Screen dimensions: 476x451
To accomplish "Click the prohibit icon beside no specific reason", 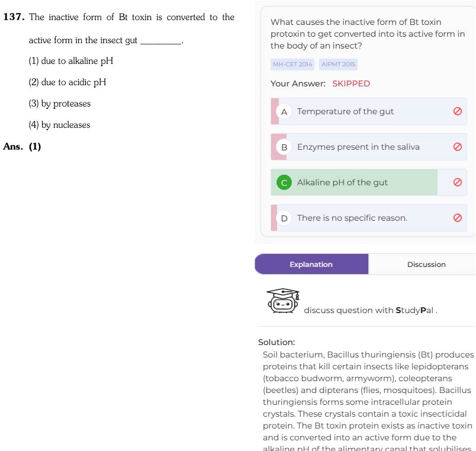I will click(458, 218).
